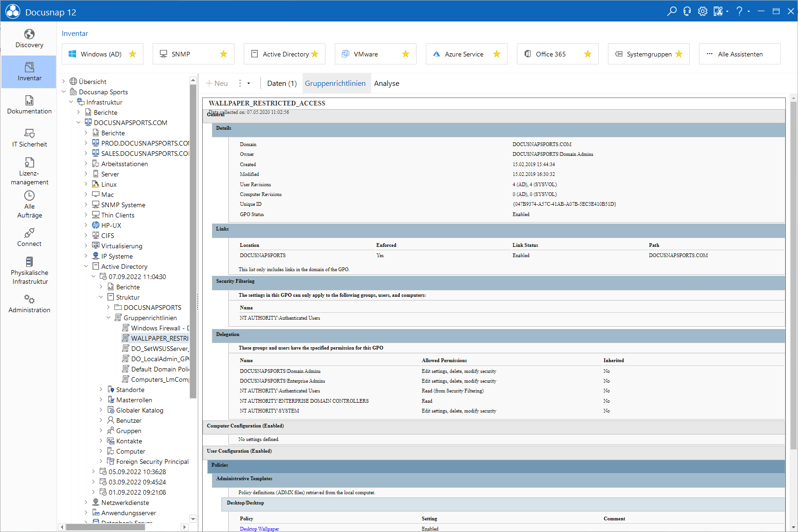Switch to the Daten (1) tab

coord(282,84)
